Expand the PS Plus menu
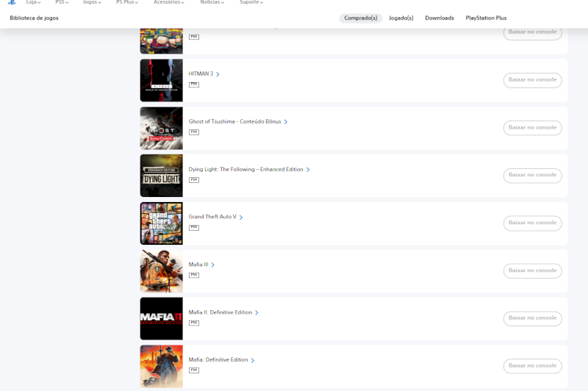Screen dimensions: 588x391 pyautogui.click(x=127, y=2)
